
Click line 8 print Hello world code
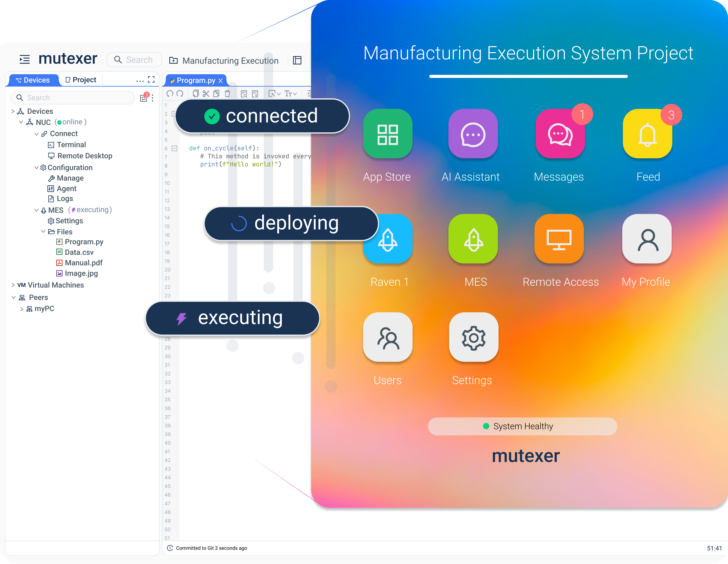[241, 164]
